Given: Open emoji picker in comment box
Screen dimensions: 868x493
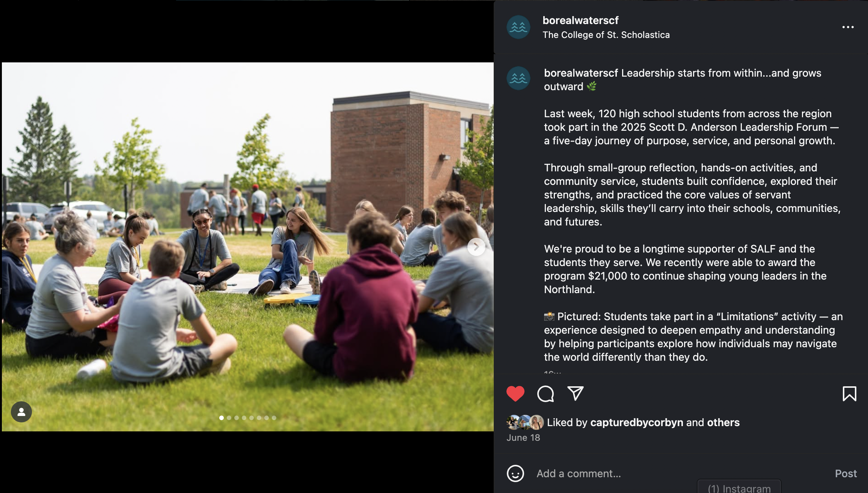Looking at the screenshot, I should coord(515,473).
